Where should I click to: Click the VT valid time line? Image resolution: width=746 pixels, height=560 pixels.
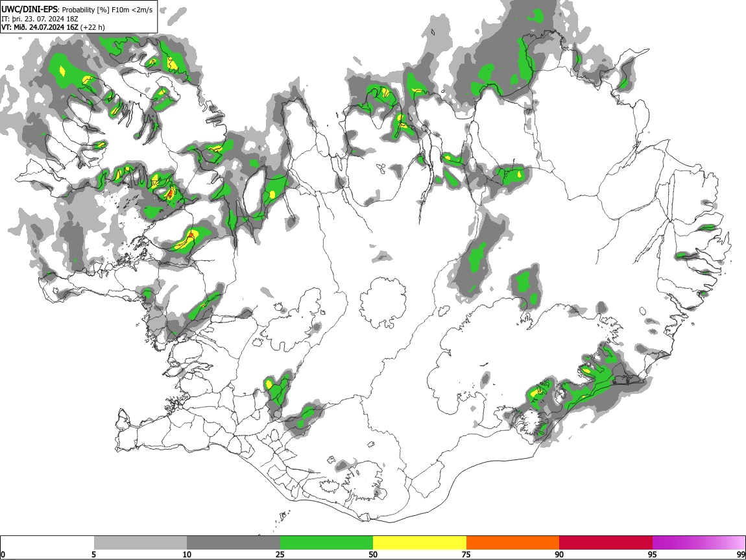tap(53, 27)
